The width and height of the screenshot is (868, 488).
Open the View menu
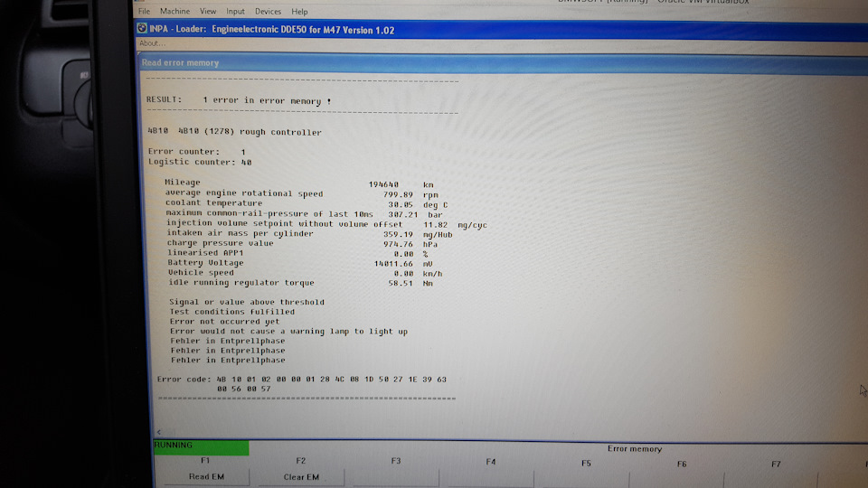click(x=208, y=11)
